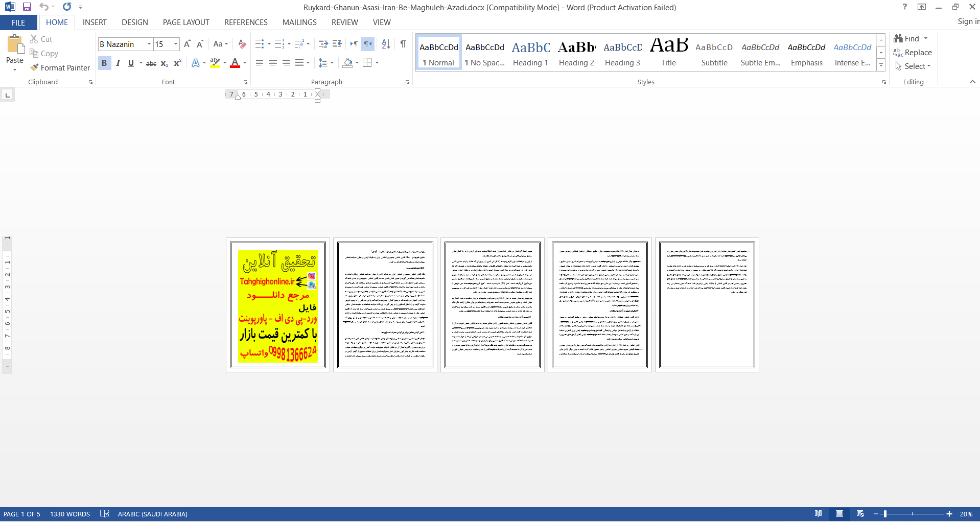Toggle Underline formatting

point(131,63)
